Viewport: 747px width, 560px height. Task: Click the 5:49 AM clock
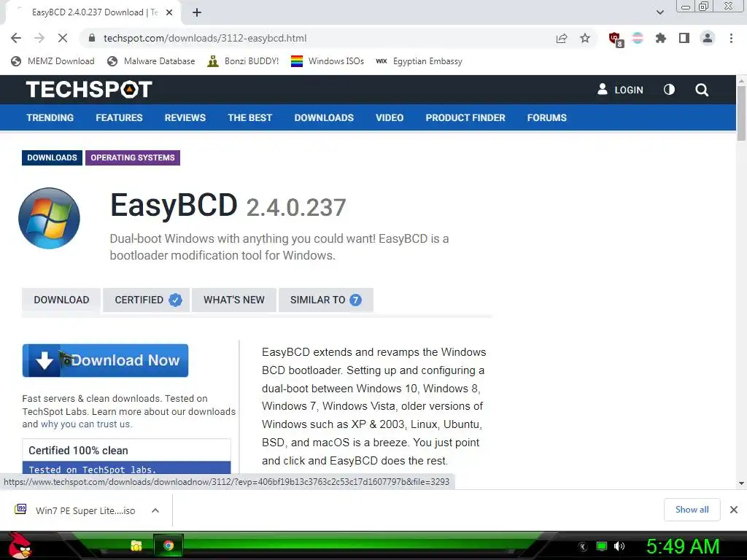[683, 547]
